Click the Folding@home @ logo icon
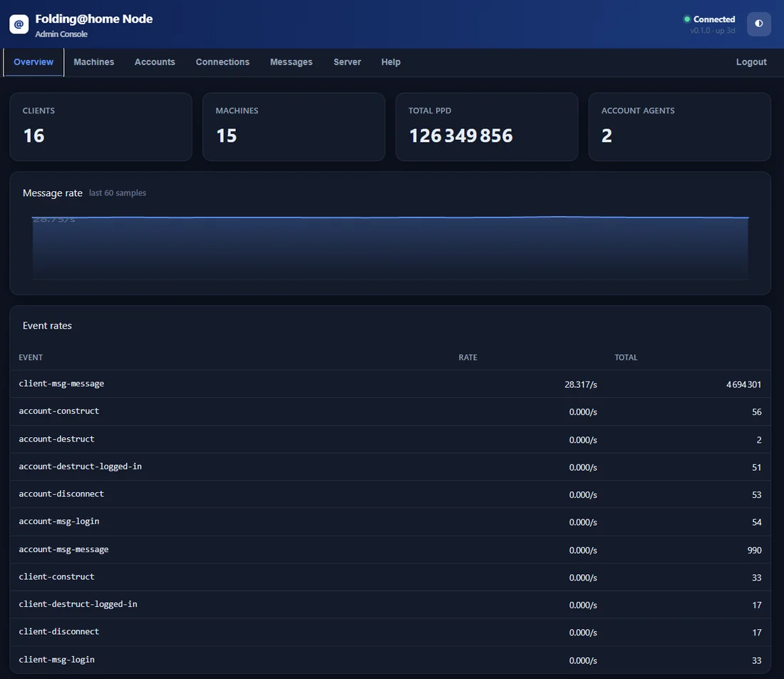The width and height of the screenshot is (784, 679). 19,24
